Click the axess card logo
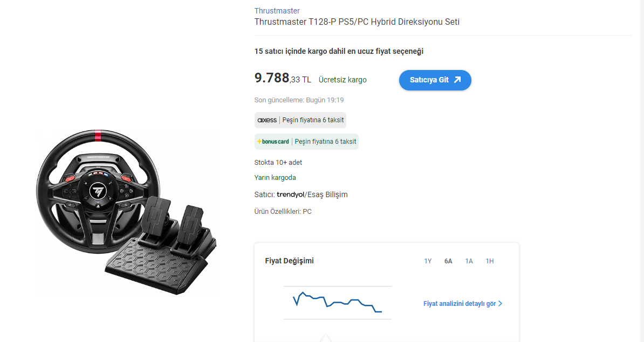Image resolution: width=644 pixels, height=342 pixels. click(267, 120)
